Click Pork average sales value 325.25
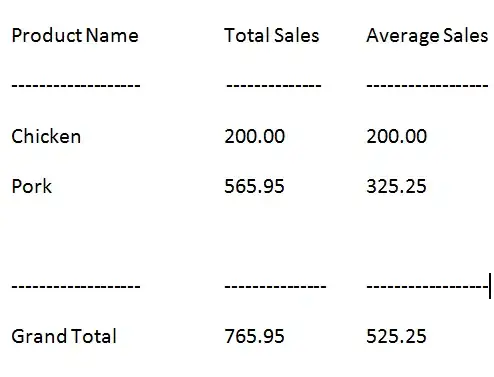Viewport: 494px width, 377px height. point(396,186)
